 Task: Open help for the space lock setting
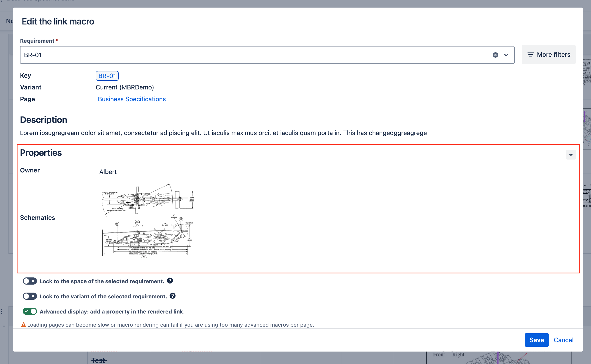(x=170, y=281)
